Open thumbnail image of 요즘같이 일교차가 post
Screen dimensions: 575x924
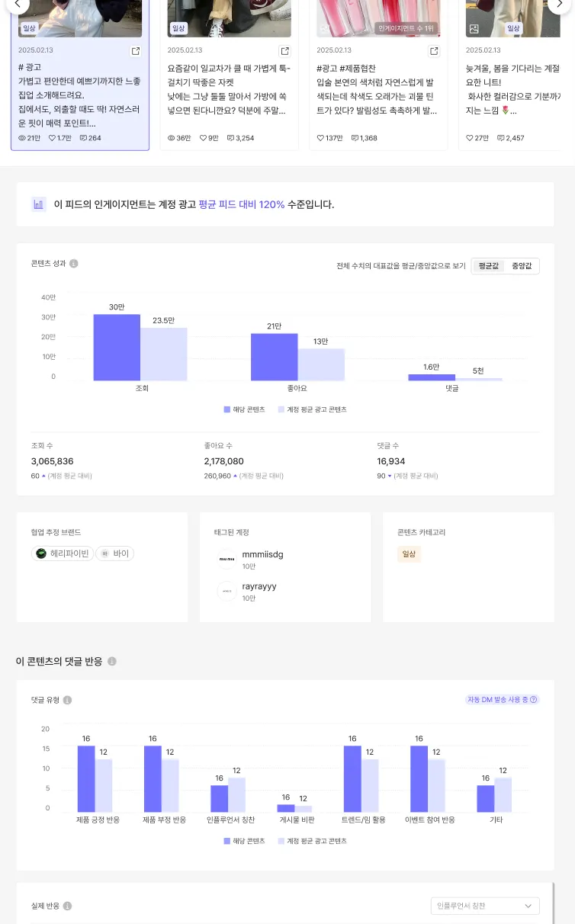pos(230,18)
